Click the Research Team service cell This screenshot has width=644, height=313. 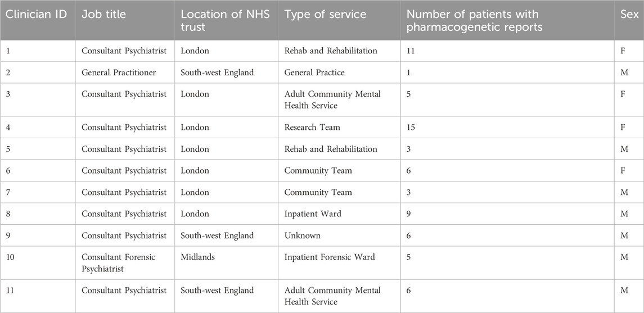tap(312, 128)
